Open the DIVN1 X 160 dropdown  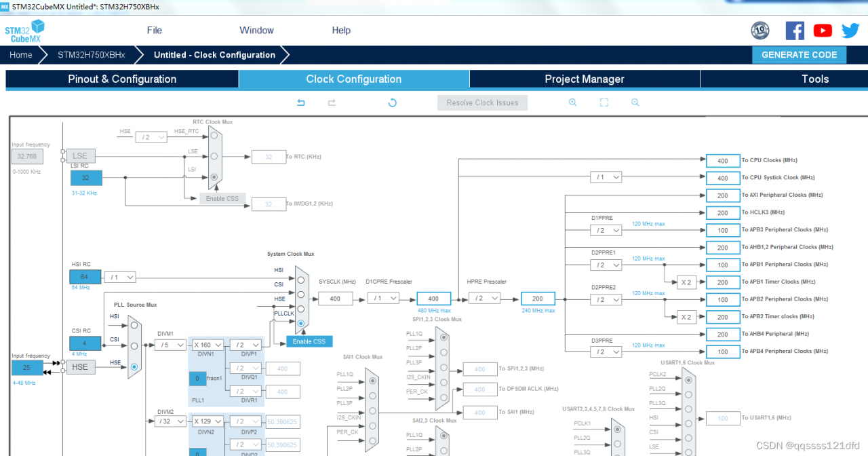pos(208,345)
